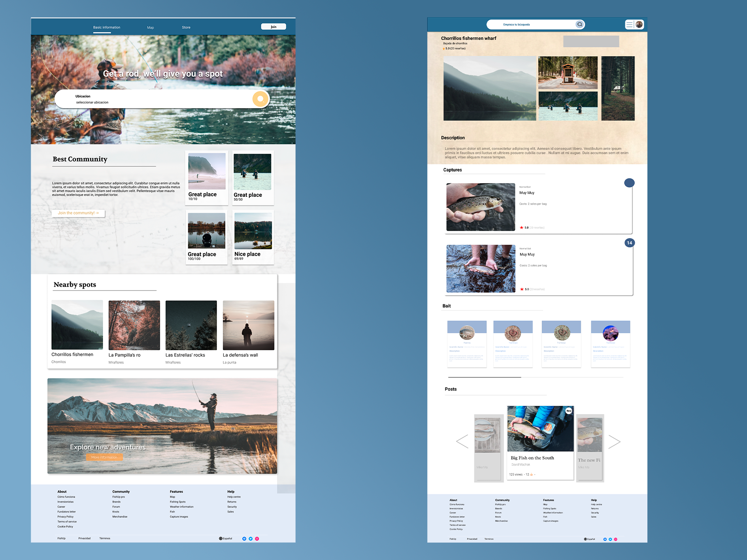Image resolution: width=747 pixels, height=560 pixels.
Task: Open Twitter icon in the home page footer
Action: pos(251,539)
